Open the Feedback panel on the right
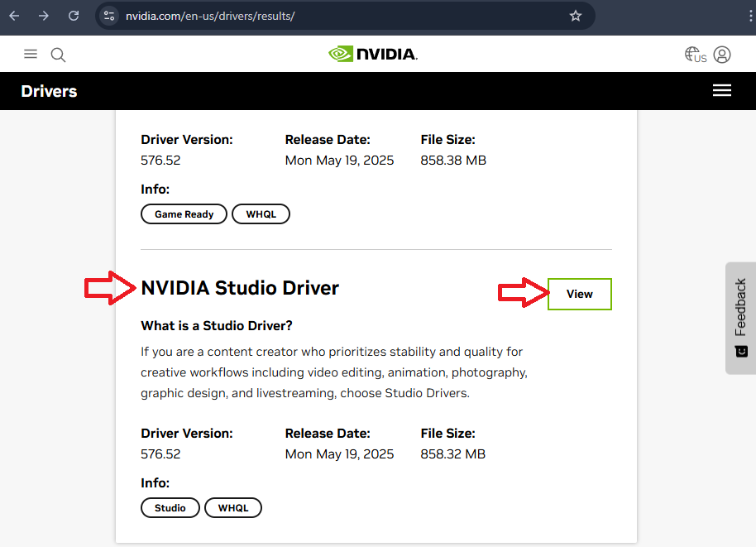Image resolution: width=756 pixels, height=547 pixels. pos(740,319)
